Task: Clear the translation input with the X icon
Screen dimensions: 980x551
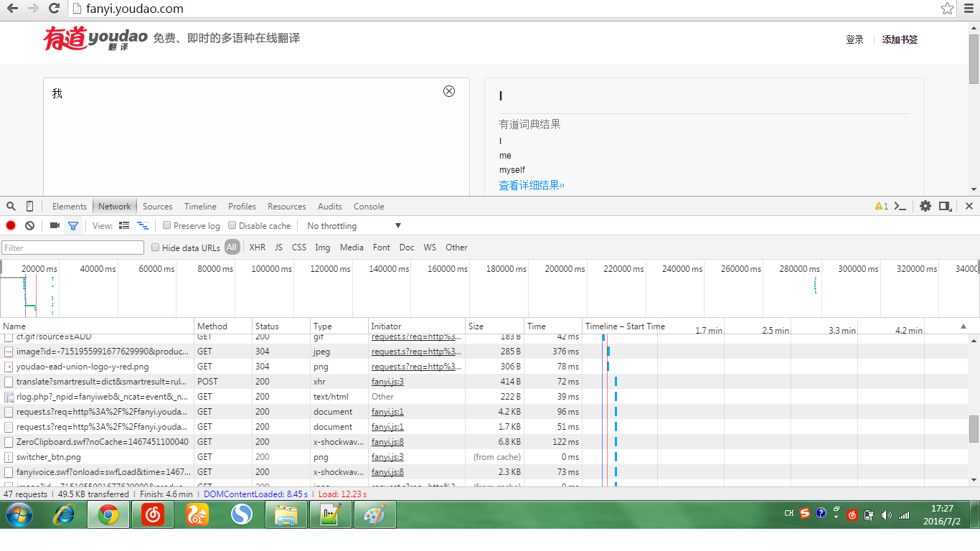Action: click(449, 91)
